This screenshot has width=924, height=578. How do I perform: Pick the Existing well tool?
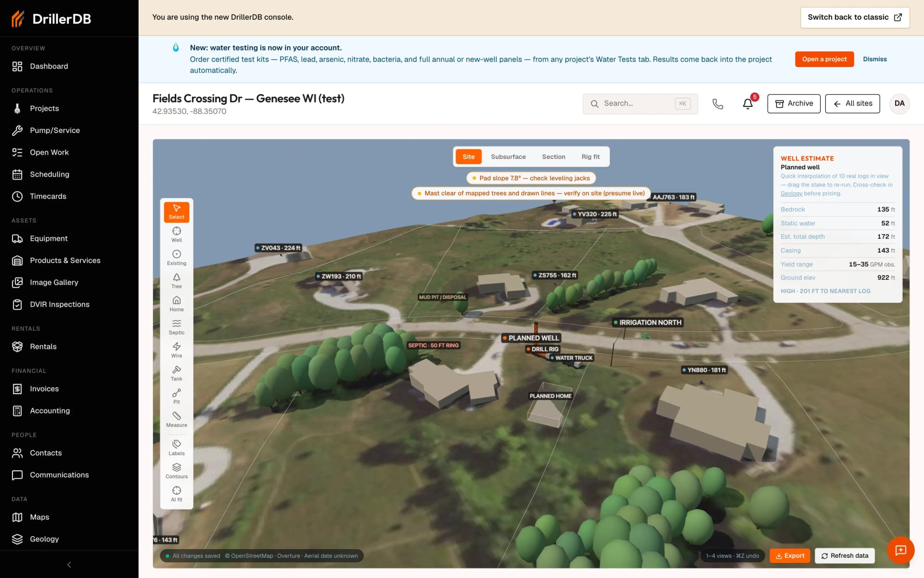click(x=177, y=258)
